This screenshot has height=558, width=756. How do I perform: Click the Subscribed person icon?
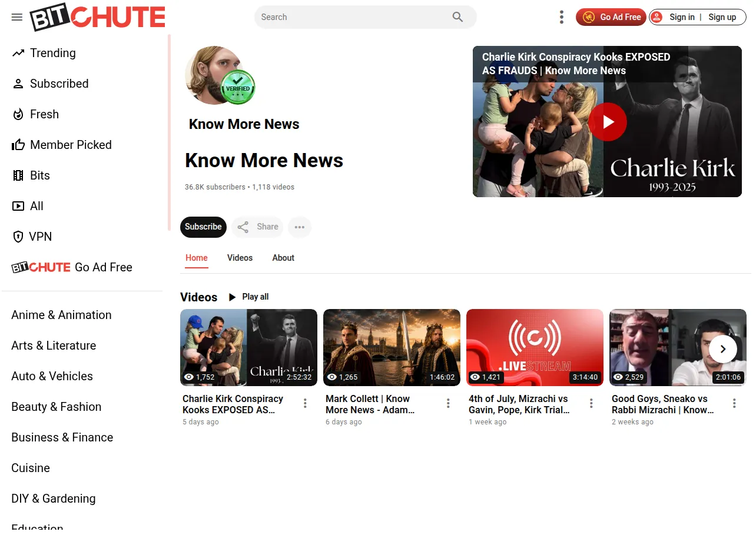[18, 84]
